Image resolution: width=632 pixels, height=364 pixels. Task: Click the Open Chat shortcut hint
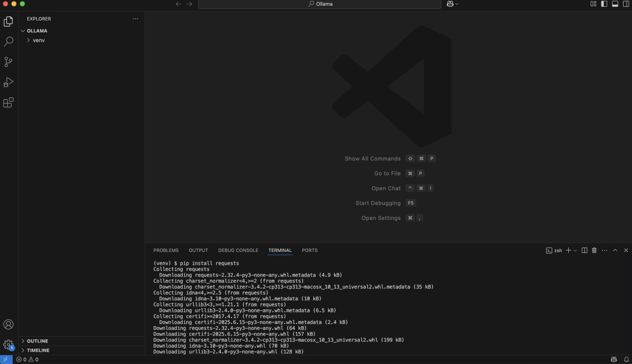[403, 188]
